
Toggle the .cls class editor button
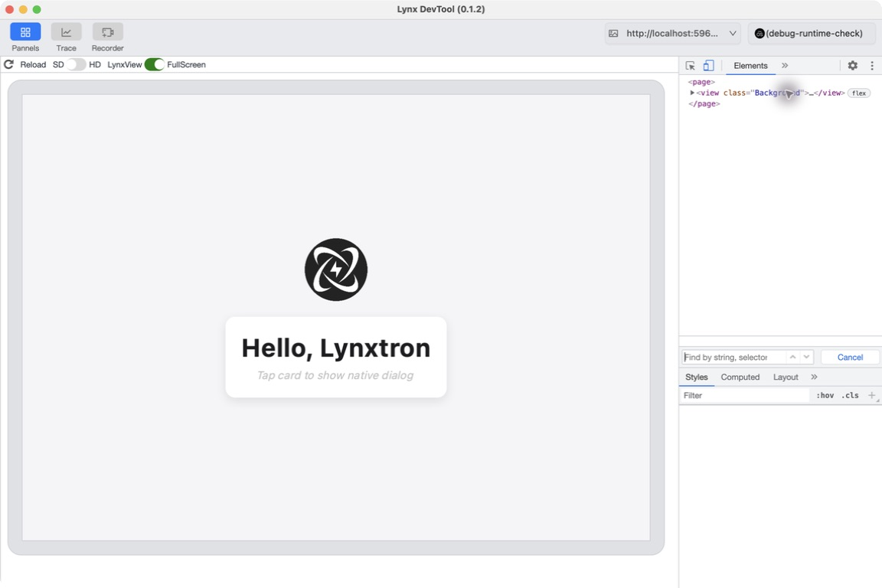[x=850, y=396]
